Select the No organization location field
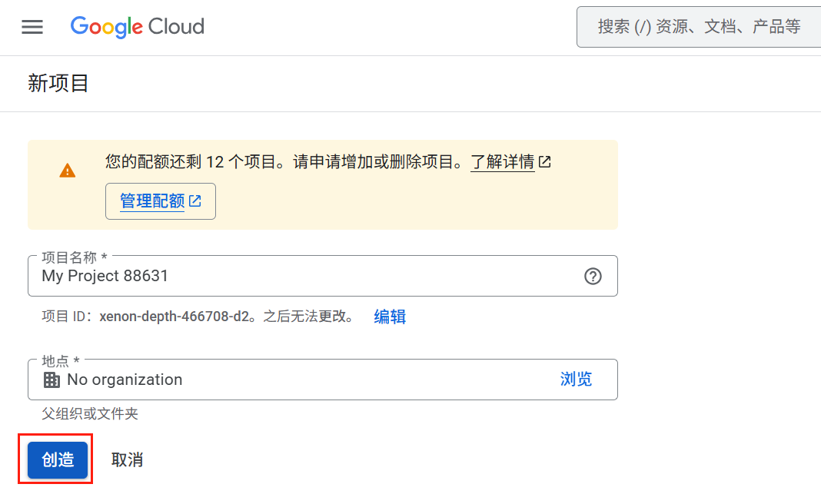821x504 pixels. (x=292, y=380)
